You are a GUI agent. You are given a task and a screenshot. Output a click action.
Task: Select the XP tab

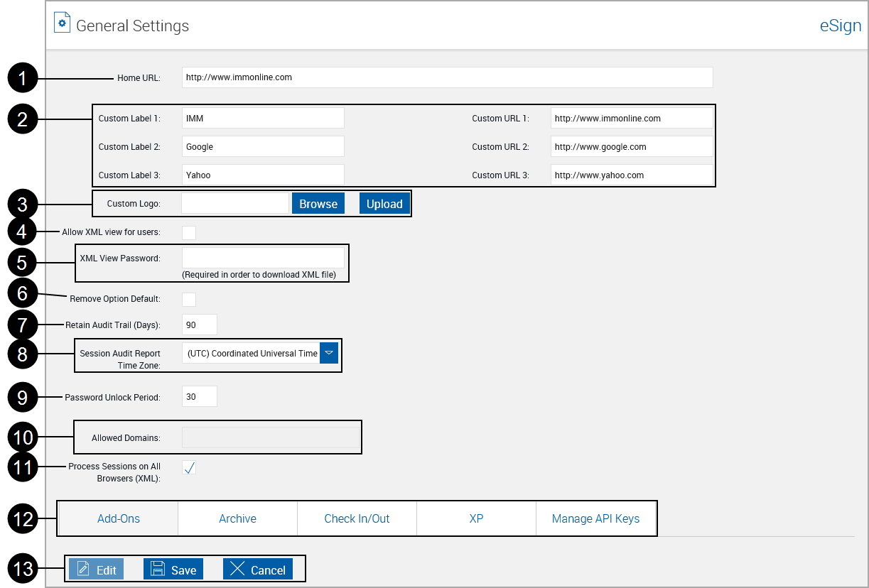tap(476, 518)
